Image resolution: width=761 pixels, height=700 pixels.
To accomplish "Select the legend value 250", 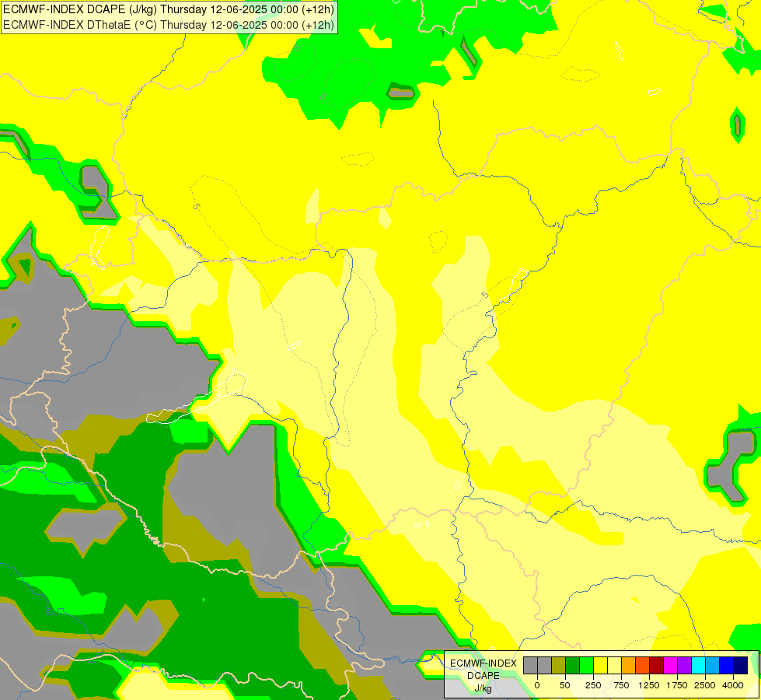I will pos(593,685).
